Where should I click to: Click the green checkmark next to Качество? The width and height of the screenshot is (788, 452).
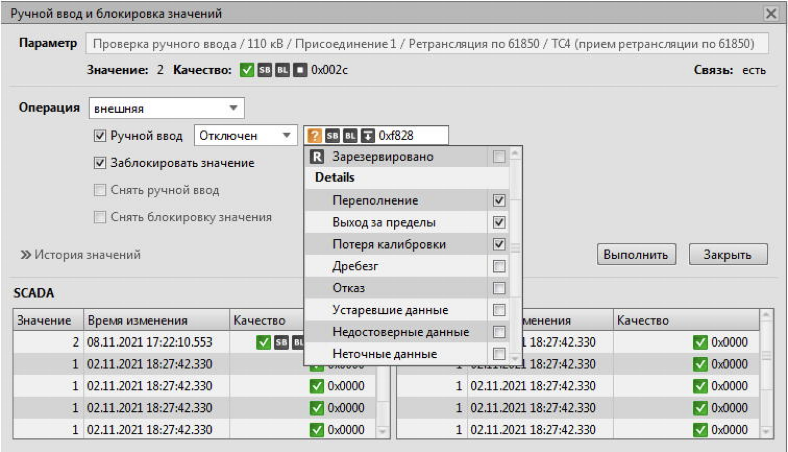tap(246, 70)
